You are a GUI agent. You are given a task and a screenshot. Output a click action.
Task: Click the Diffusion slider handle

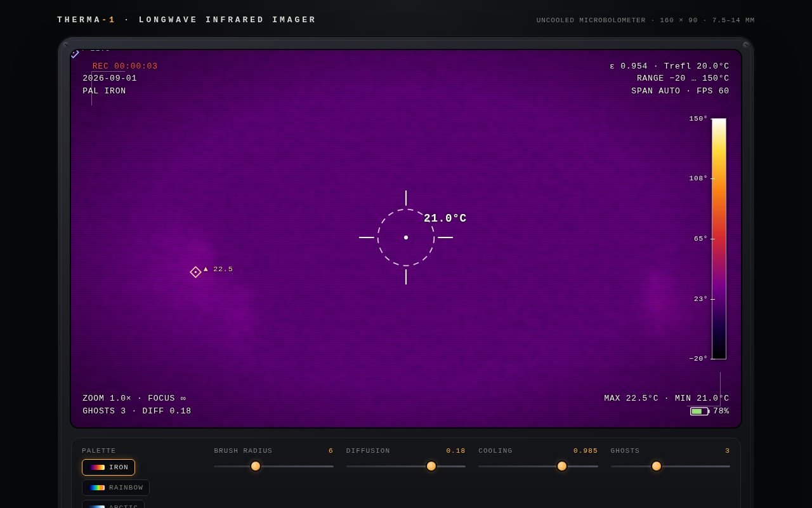(431, 466)
